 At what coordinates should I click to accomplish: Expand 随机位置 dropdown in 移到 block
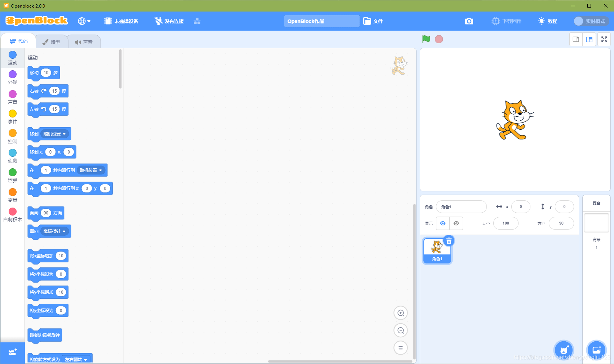point(54,134)
